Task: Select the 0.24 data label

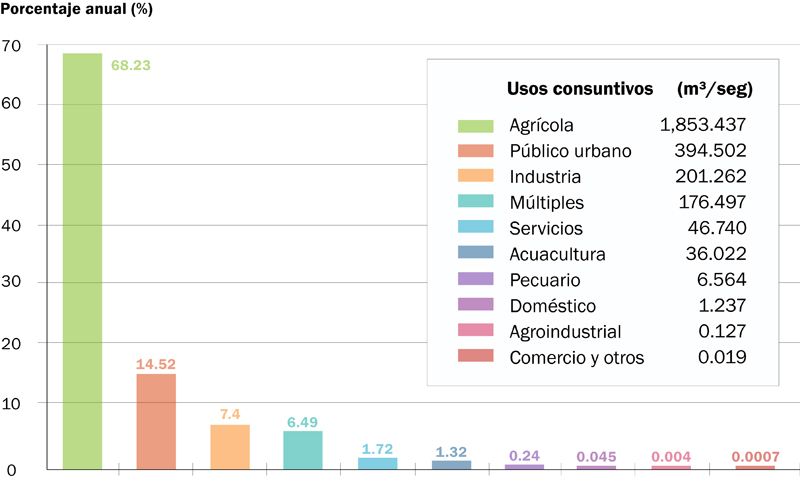Action: coord(524,456)
